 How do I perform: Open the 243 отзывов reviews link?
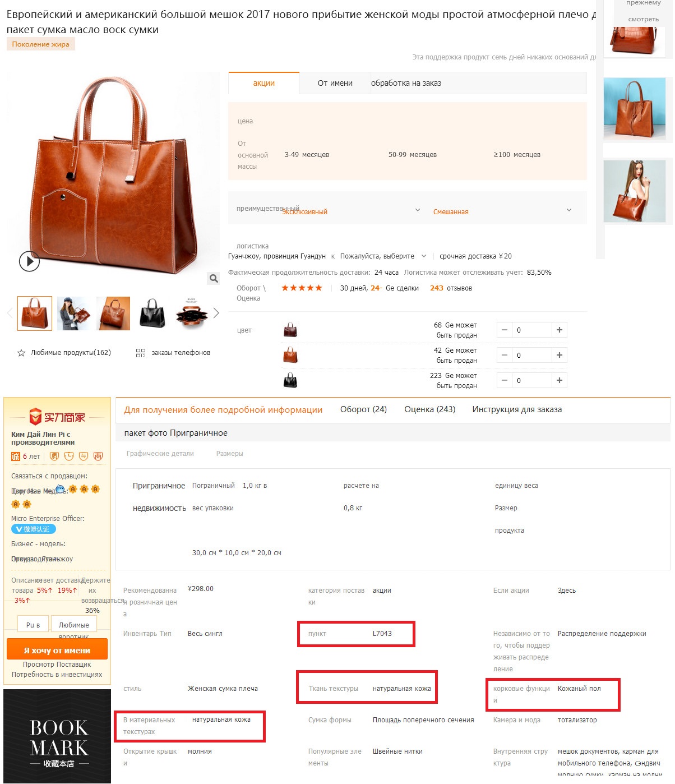451,288
